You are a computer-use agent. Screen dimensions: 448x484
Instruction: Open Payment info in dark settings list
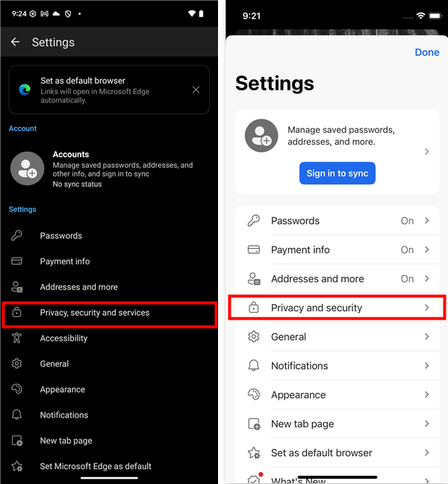coord(110,261)
